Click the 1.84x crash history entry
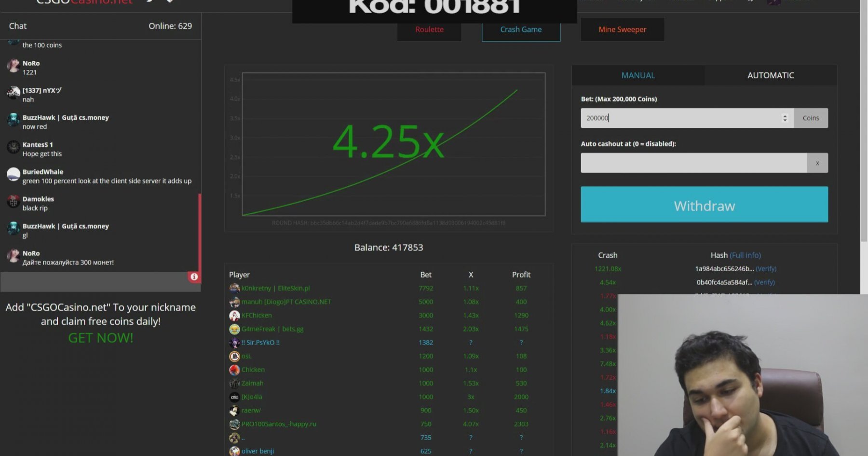Screen dimensions: 868x456 (608, 391)
